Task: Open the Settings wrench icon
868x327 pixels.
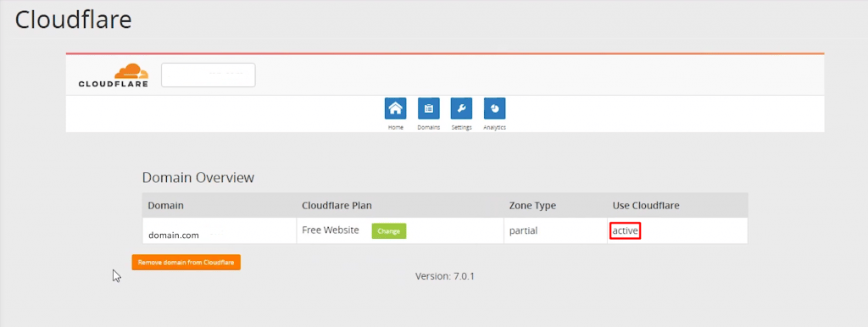Action: point(461,108)
